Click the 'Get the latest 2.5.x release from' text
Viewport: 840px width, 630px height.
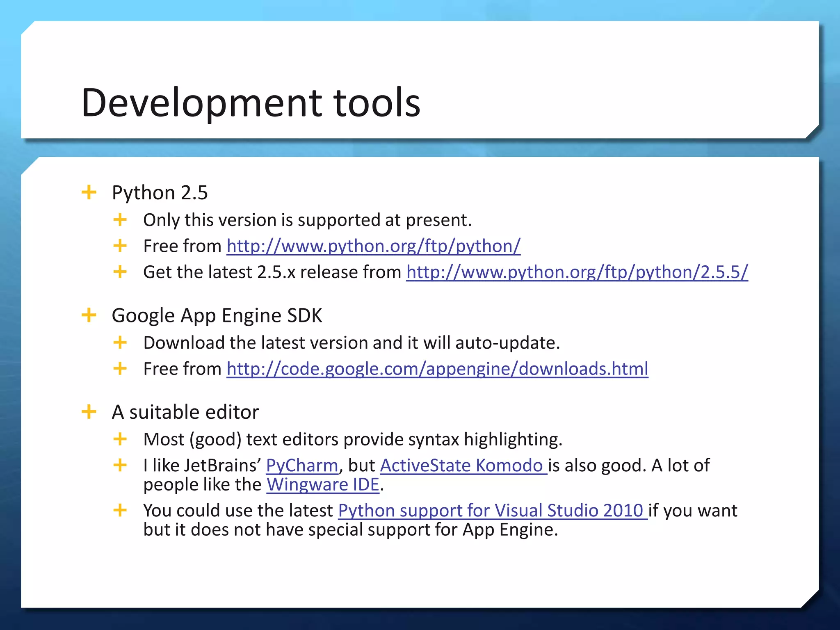coord(272,272)
